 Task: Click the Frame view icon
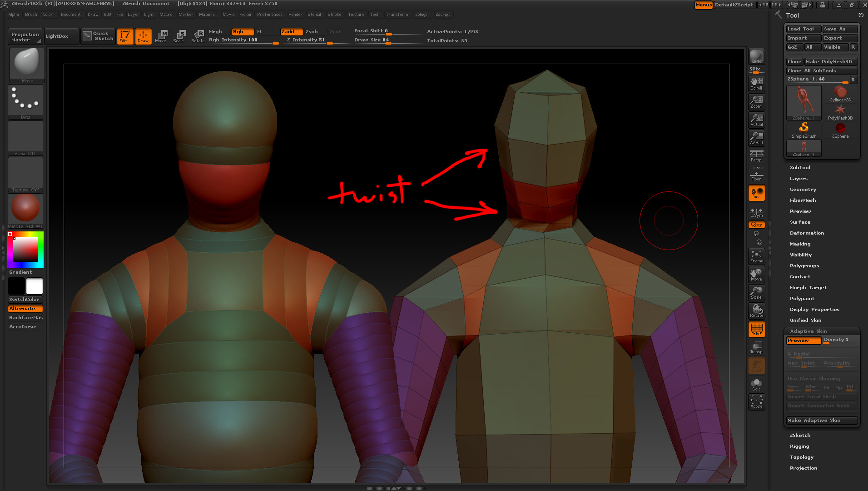(x=756, y=257)
